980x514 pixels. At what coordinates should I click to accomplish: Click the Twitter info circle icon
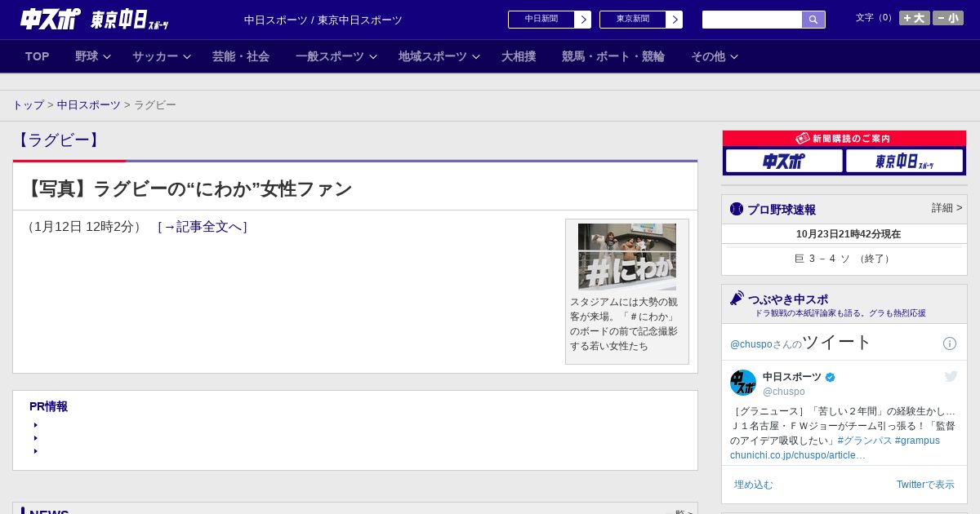[950, 343]
